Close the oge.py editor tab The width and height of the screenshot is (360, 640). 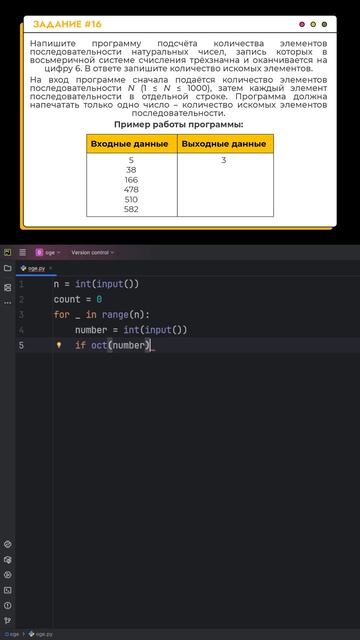point(51,268)
